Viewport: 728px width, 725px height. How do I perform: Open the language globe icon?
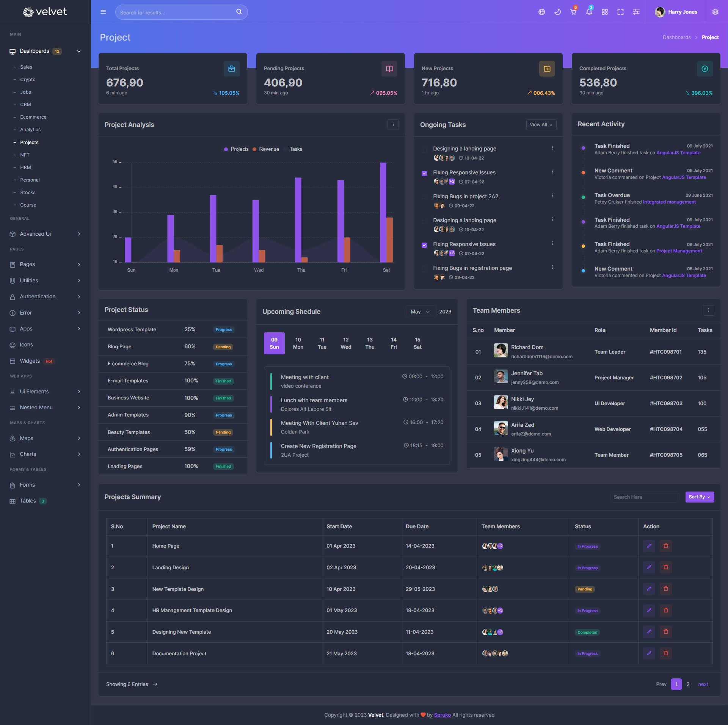point(541,12)
